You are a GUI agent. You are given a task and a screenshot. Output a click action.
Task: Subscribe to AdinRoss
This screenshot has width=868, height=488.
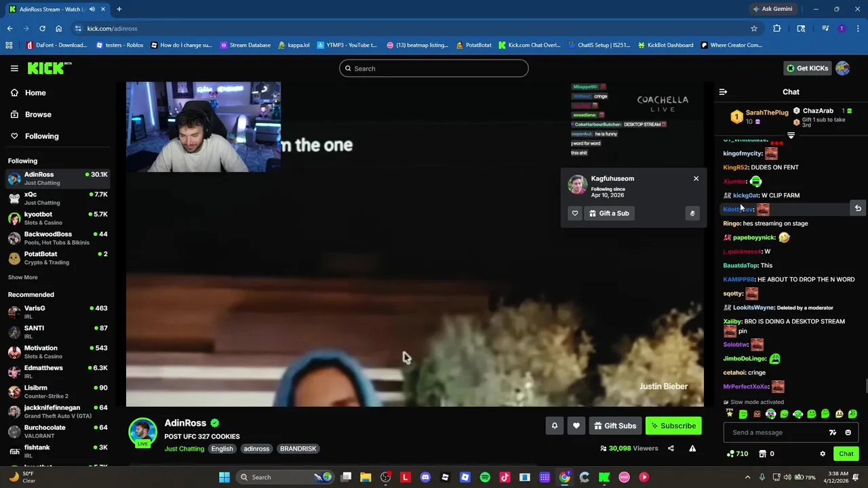click(673, 426)
